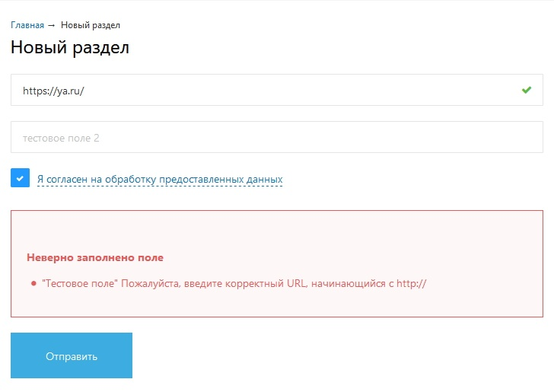
Task: Click the green validation checkmark icon
Action: 527,90
